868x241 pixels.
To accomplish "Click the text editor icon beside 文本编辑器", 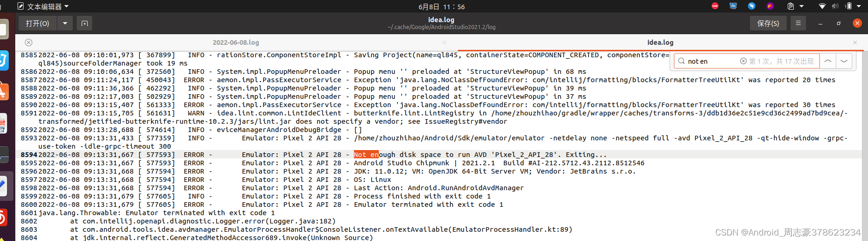I will pos(20,6).
